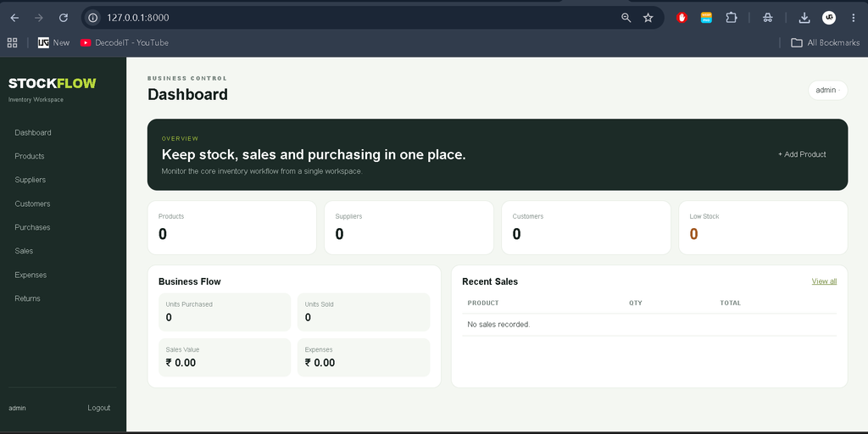Image resolution: width=868 pixels, height=434 pixels.
Task: Open Products in the sidebar
Action: 30,156
